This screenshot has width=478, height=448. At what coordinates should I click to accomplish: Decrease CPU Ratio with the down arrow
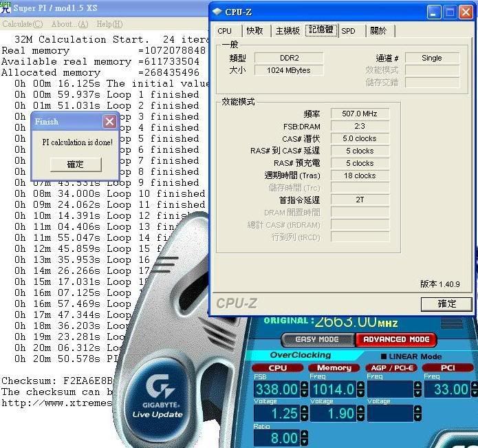pos(304,442)
